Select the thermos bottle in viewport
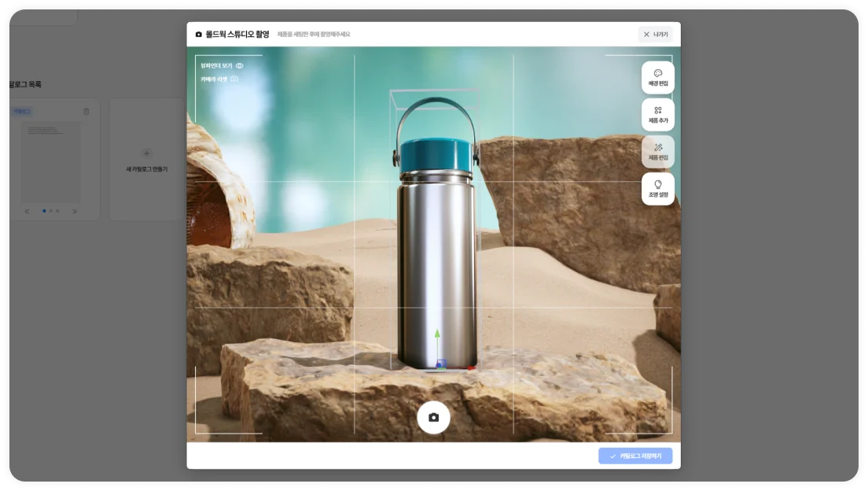 (436, 260)
